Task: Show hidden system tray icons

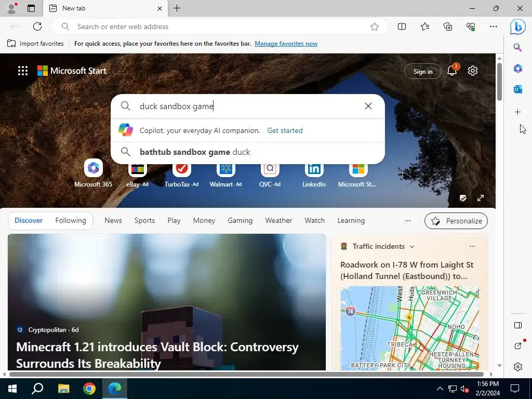Action: pos(440,389)
